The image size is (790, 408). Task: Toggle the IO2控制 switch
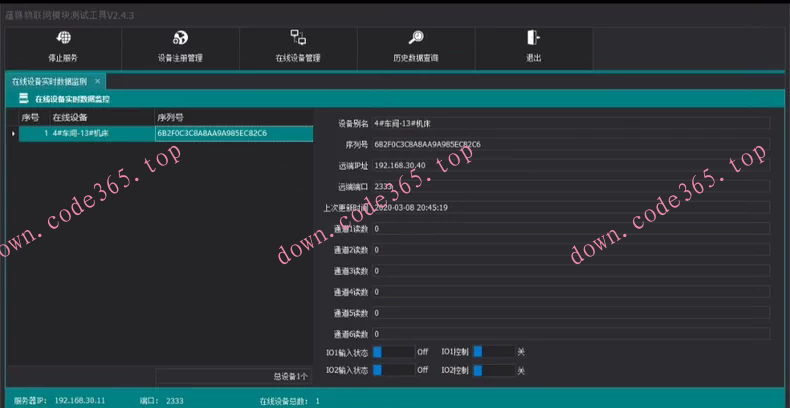(494, 370)
